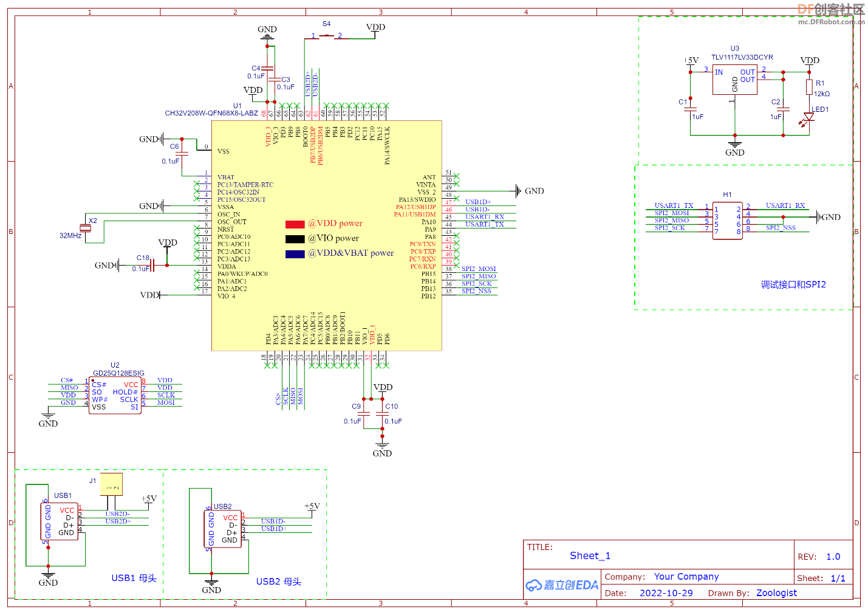Click the ANT pin label on U1
868x615 pixels.
click(429, 177)
